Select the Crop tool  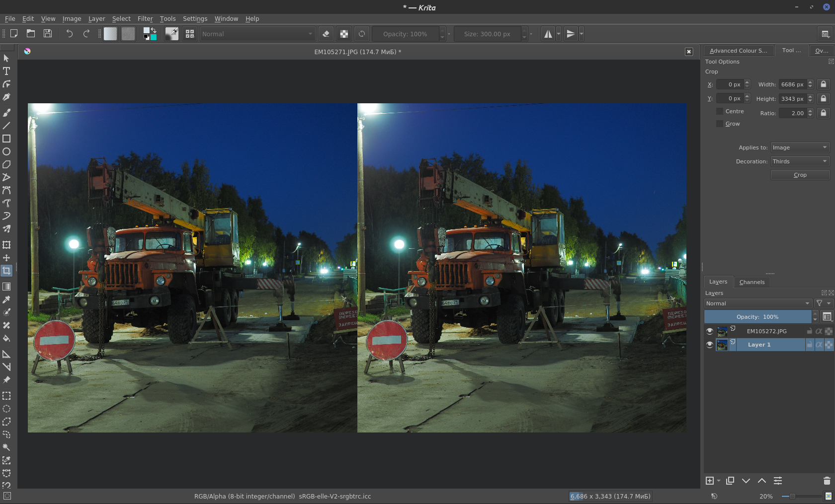tap(6, 271)
